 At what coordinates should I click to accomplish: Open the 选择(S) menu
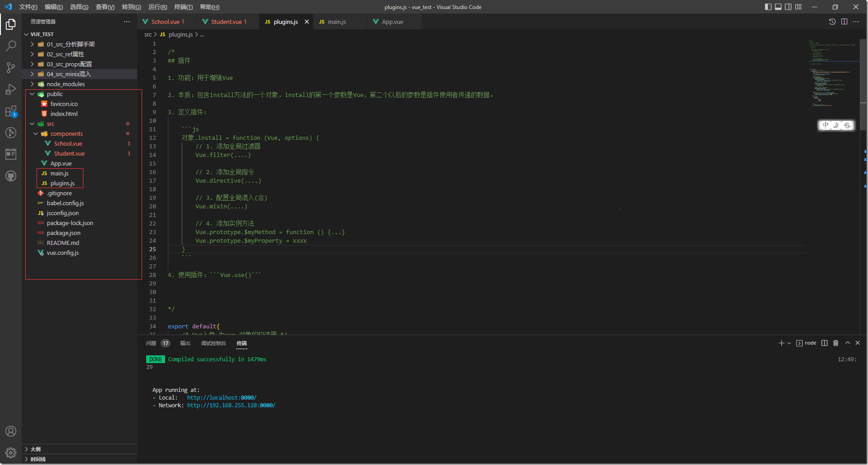[79, 7]
